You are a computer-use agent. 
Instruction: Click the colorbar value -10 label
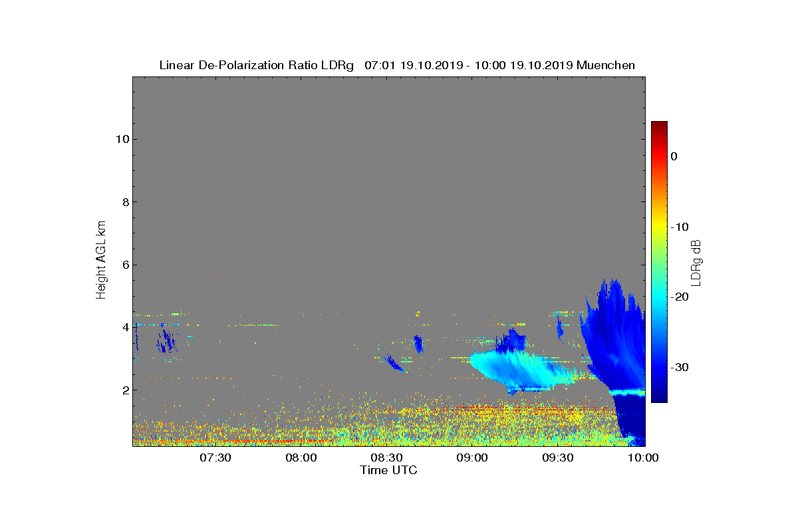(x=679, y=227)
